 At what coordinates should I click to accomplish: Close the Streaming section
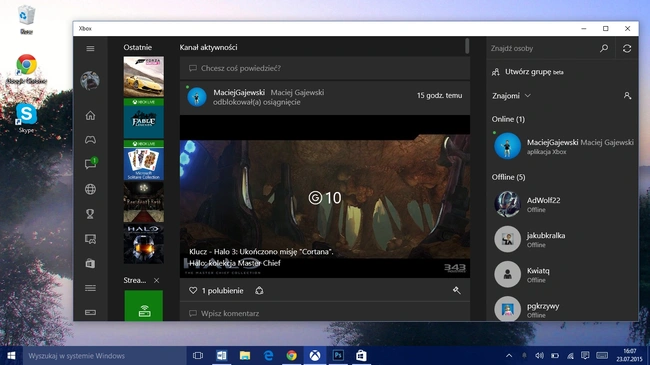click(156, 280)
